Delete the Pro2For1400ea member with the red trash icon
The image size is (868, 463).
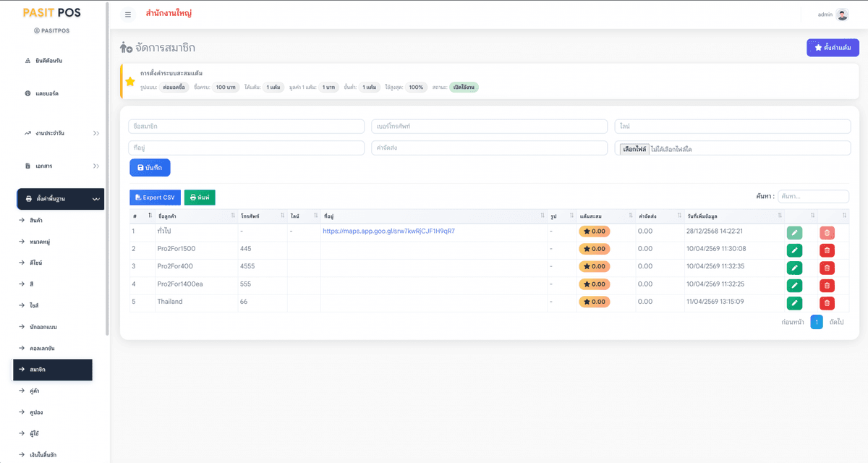[x=827, y=286]
